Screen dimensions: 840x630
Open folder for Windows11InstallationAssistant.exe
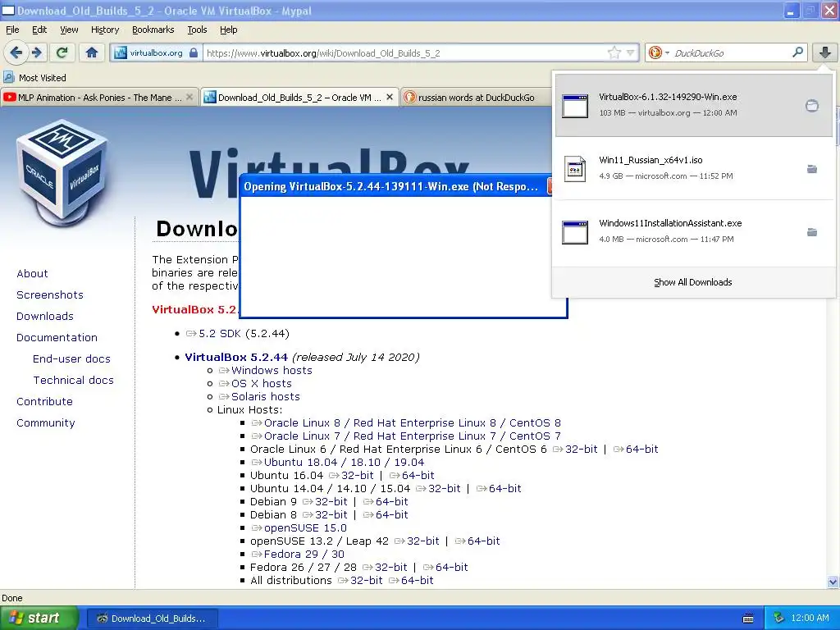(812, 232)
